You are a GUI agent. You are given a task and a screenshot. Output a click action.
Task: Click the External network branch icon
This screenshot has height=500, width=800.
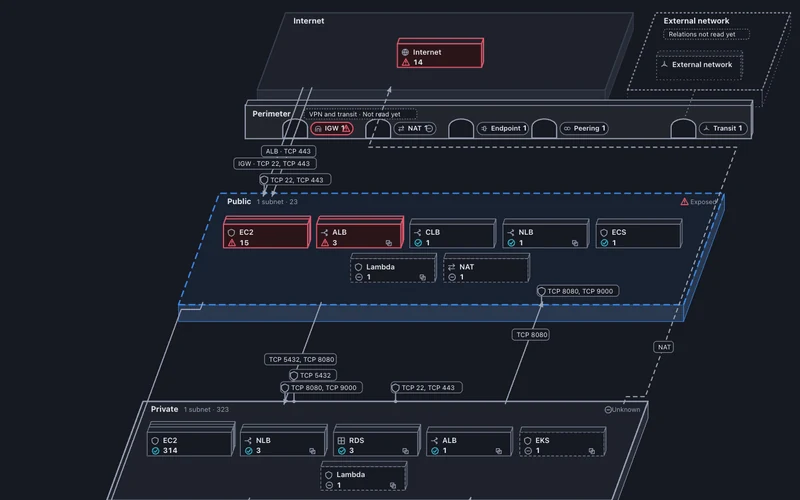pos(664,65)
